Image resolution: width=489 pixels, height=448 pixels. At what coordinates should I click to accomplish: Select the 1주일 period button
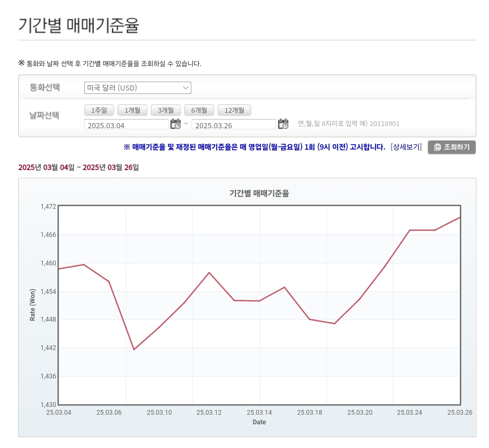pos(99,110)
